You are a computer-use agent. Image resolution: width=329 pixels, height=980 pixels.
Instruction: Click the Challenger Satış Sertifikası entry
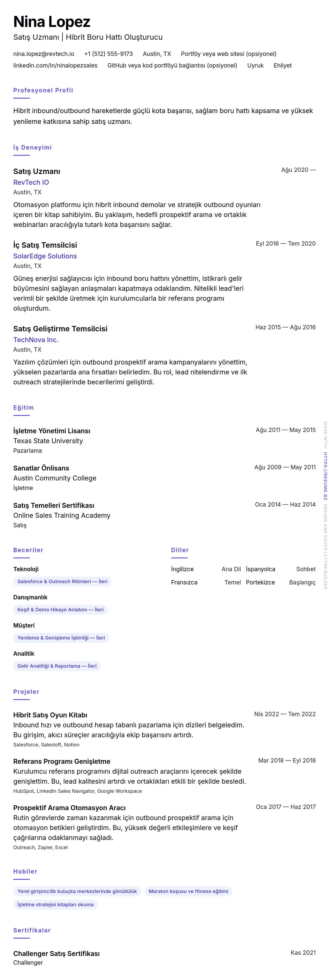click(56, 953)
